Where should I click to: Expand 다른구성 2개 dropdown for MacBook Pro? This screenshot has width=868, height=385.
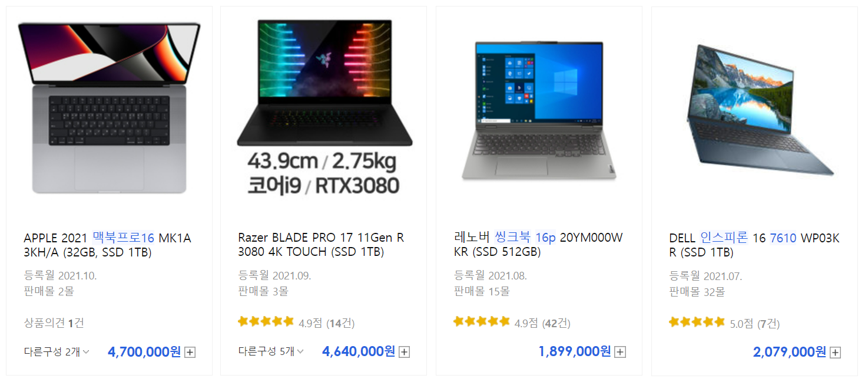57,352
